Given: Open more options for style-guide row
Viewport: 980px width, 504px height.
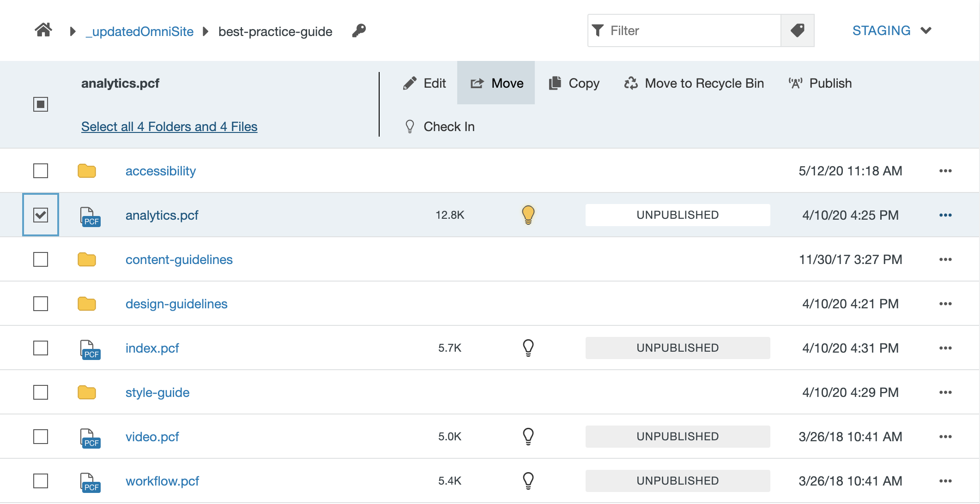Looking at the screenshot, I should tap(945, 392).
